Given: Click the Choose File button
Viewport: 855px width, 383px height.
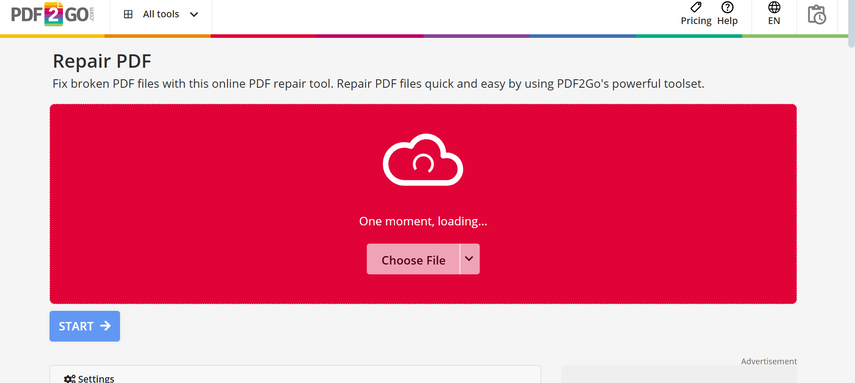Looking at the screenshot, I should pyautogui.click(x=413, y=260).
